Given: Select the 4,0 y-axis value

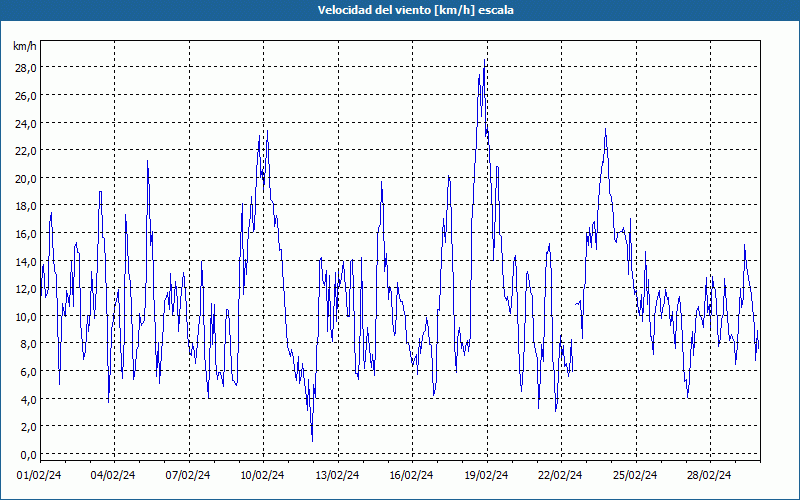Looking at the screenshot, I should click(28, 399).
